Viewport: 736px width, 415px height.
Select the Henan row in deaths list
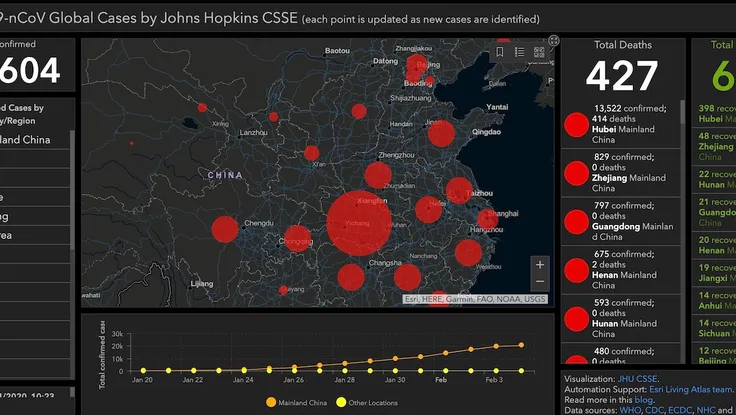(x=629, y=270)
